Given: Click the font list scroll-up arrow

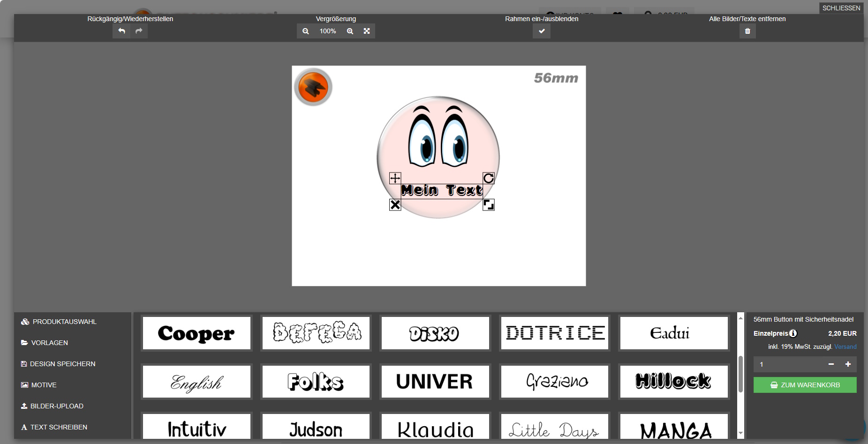Looking at the screenshot, I should tap(740, 318).
